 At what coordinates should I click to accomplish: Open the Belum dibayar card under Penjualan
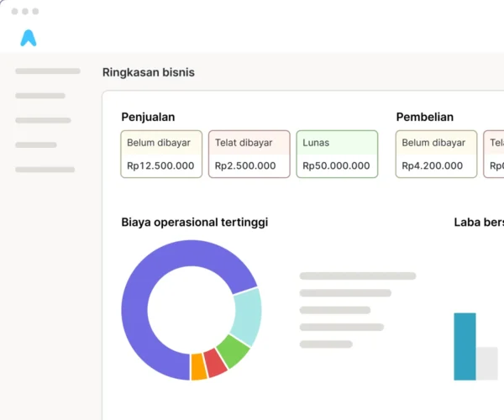[x=161, y=154]
